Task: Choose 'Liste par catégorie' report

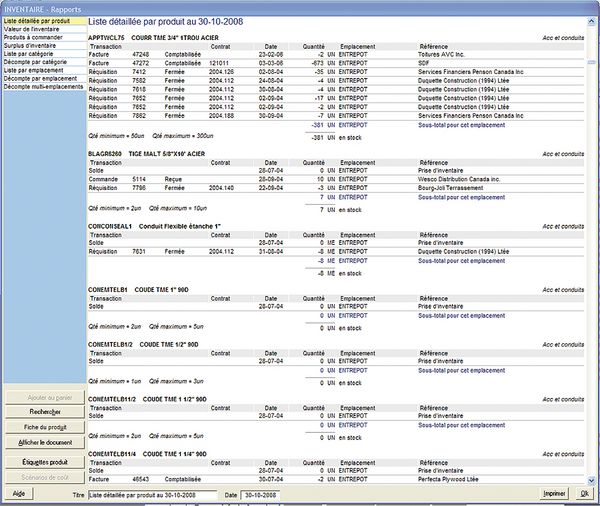Action: point(45,54)
